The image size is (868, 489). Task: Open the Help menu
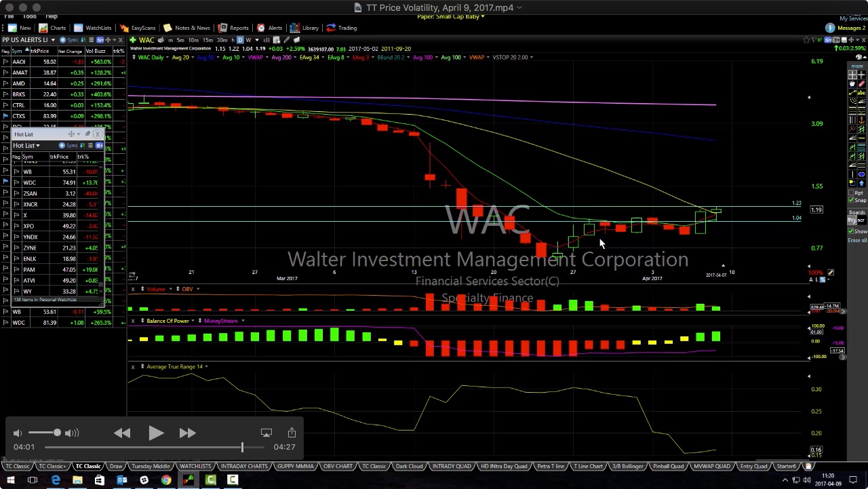(x=52, y=16)
